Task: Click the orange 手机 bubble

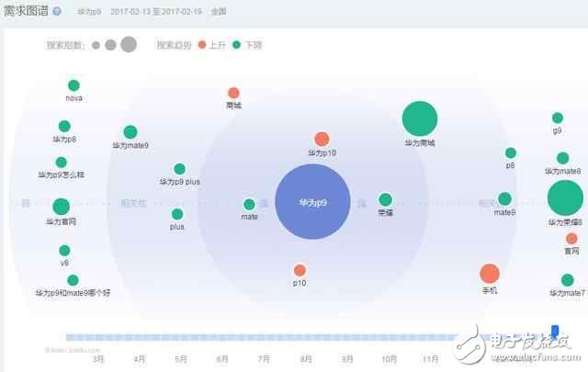Action: click(x=490, y=274)
